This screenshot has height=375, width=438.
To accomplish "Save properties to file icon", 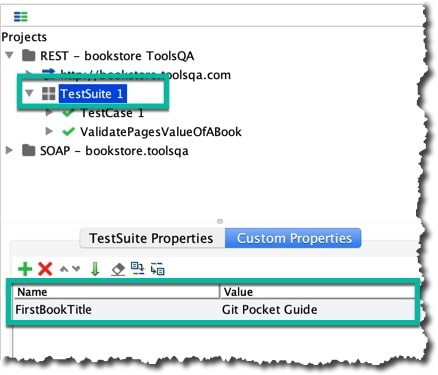I will [x=158, y=269].
